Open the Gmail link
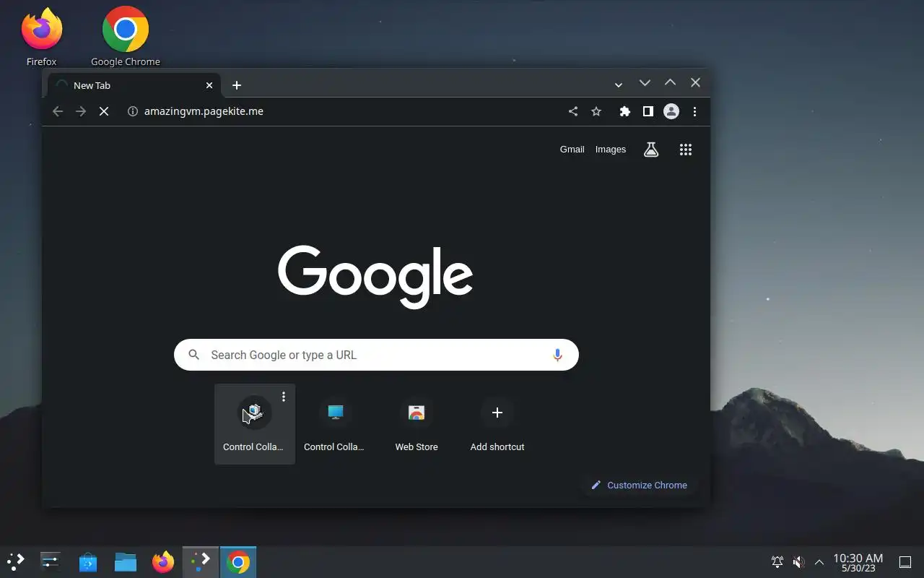The width and height of the screenshot is (924, 578). click(572, 150)
